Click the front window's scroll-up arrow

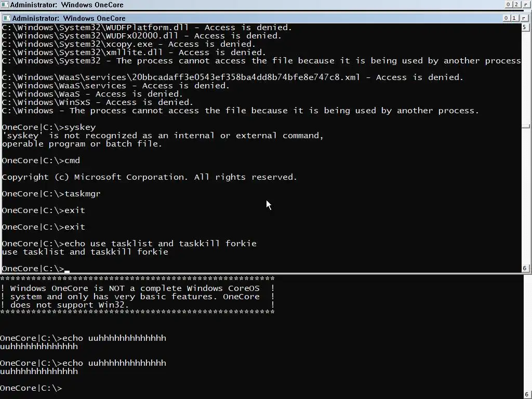(525, 27)
